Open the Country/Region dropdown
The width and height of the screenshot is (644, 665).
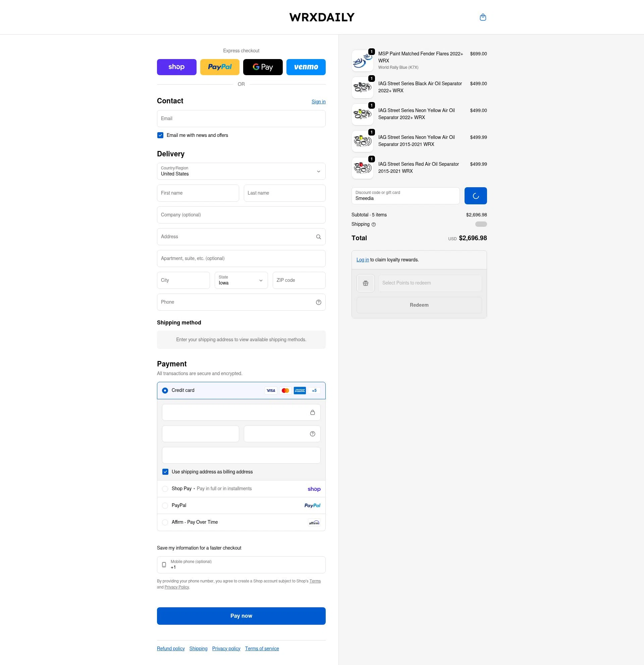pos(241,171)
